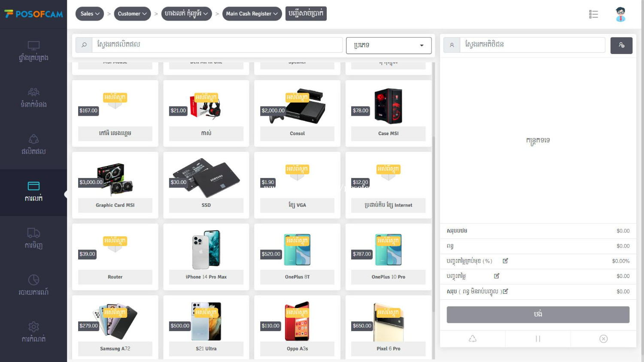Select the Samsung A72 product card
The width and height of the screenshot is (644, 362).
pyautogui.click(x=115, y=328)
